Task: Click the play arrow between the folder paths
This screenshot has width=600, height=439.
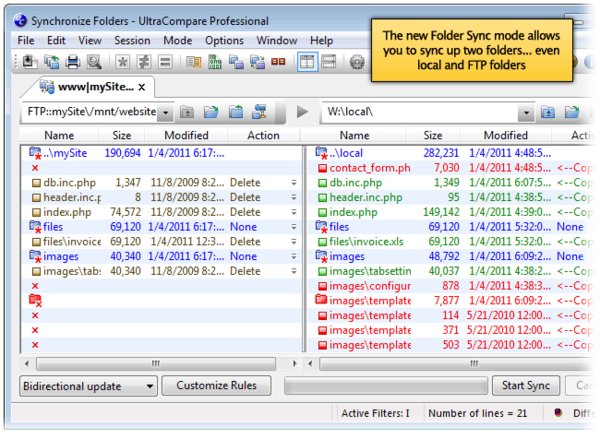Action: tap(303, 112)
